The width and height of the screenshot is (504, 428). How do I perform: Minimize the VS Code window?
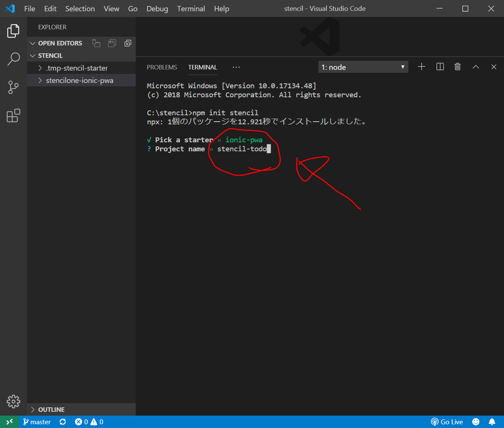coord(439,8)
